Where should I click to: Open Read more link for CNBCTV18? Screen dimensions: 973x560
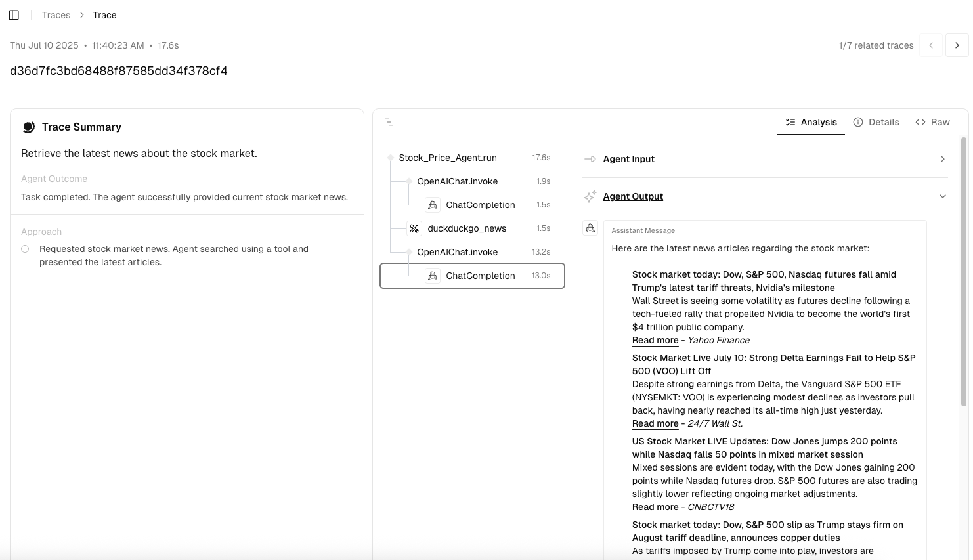click(x=655, y=507)
